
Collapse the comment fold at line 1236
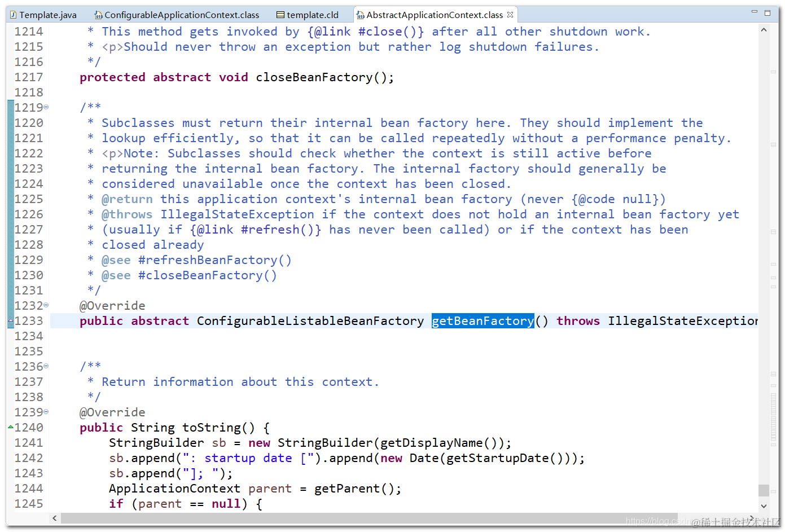(46, 366)
